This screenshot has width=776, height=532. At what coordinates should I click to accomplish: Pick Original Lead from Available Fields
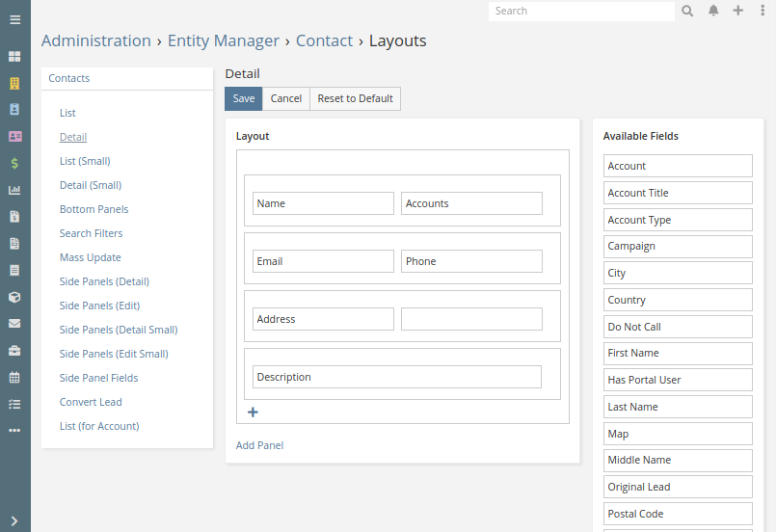[x=678, y=487]
